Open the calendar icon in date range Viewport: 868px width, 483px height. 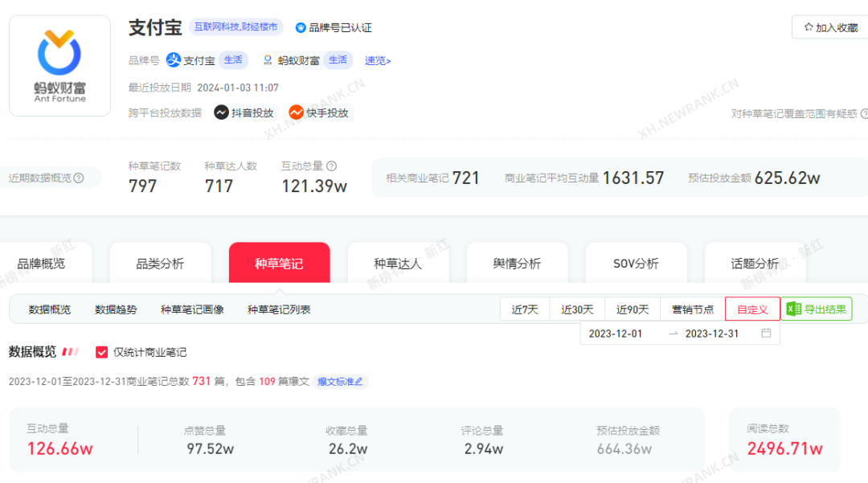766,333
